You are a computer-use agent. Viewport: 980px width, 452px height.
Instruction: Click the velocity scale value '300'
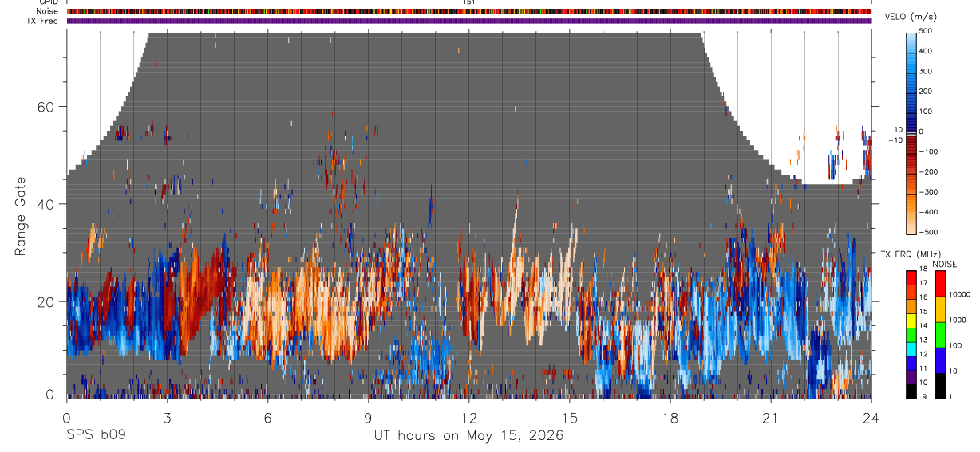(926, 71)
